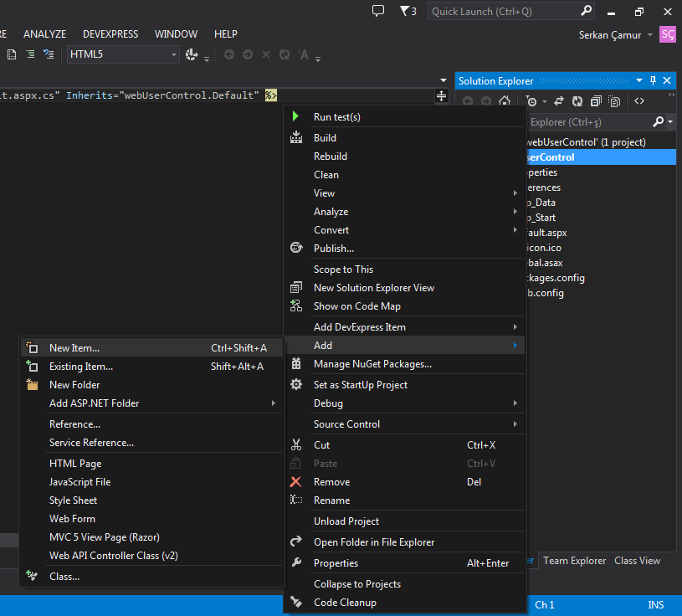Choose Clean from the context menu
682x616 pixels.
point(404,175)
